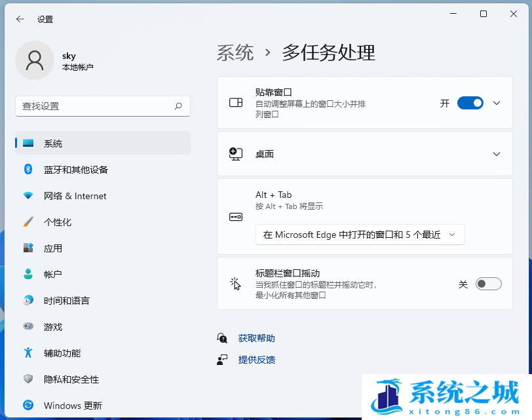This screenshot has width=532, height=420.
Task: Open 网络 & Internet settings icon
Action: pos(28,195)
